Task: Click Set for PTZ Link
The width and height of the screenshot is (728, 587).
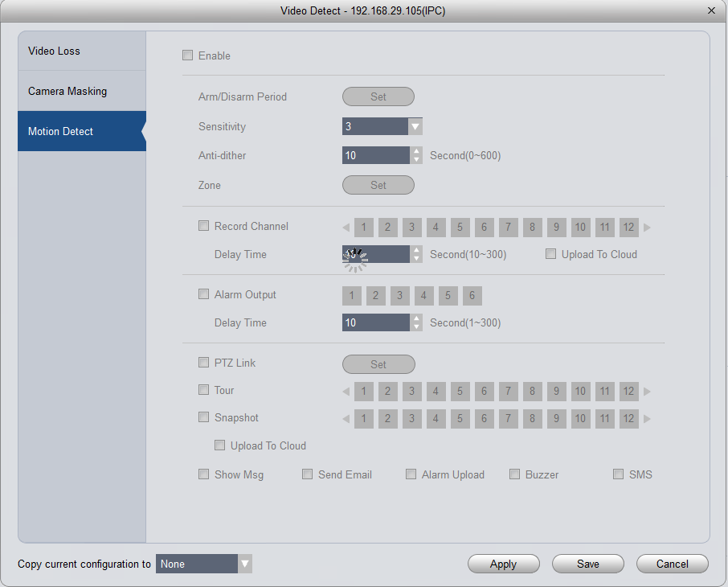Action: pyautogui.click(x=378, y=364)
